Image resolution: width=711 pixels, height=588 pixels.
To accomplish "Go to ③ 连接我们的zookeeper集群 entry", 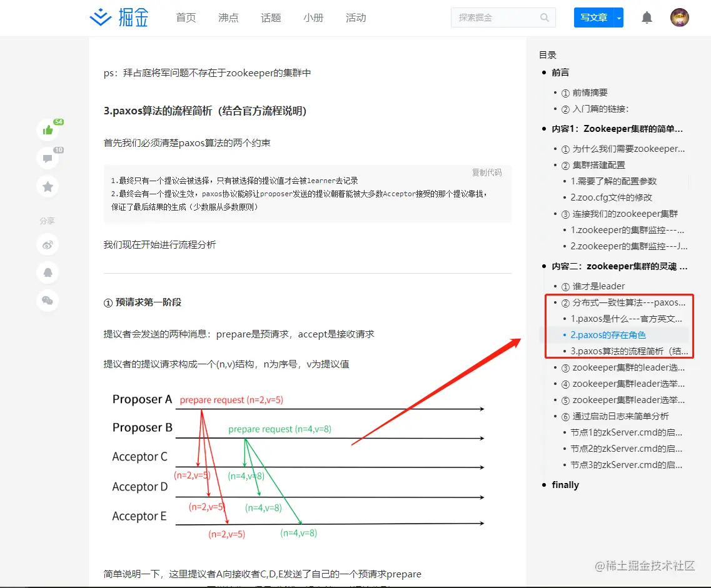I will pyautogui.click(x=620, y=214).
